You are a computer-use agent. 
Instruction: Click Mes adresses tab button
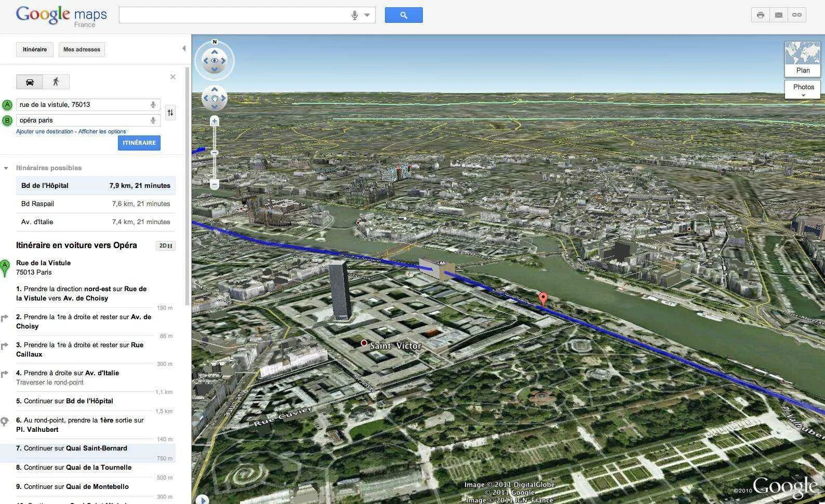click(82, 50)
